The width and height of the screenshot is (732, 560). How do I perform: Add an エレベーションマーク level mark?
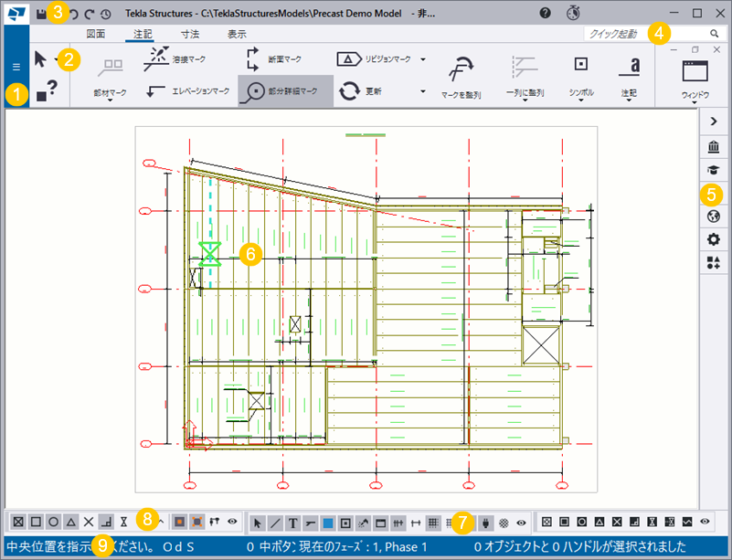pos(186,91)
